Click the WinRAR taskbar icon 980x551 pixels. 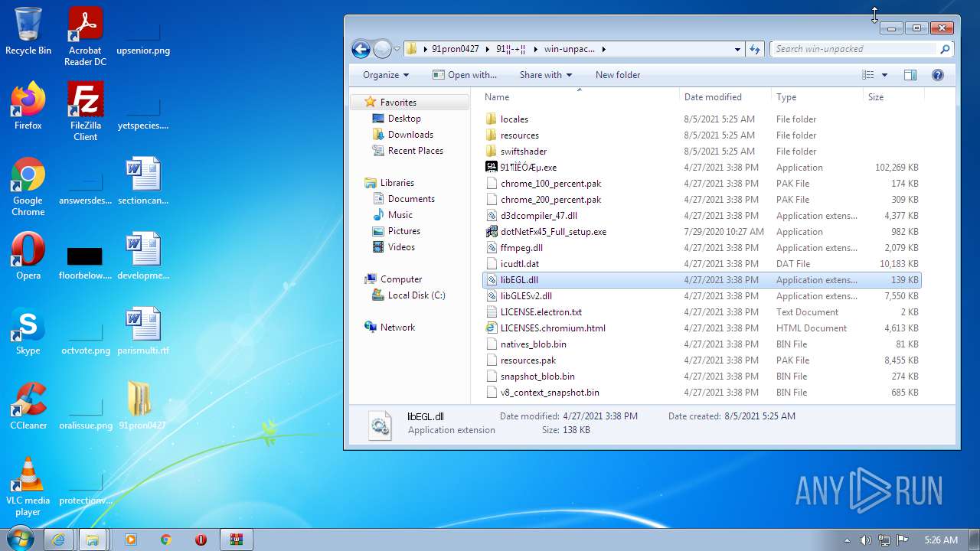[237, 540]
